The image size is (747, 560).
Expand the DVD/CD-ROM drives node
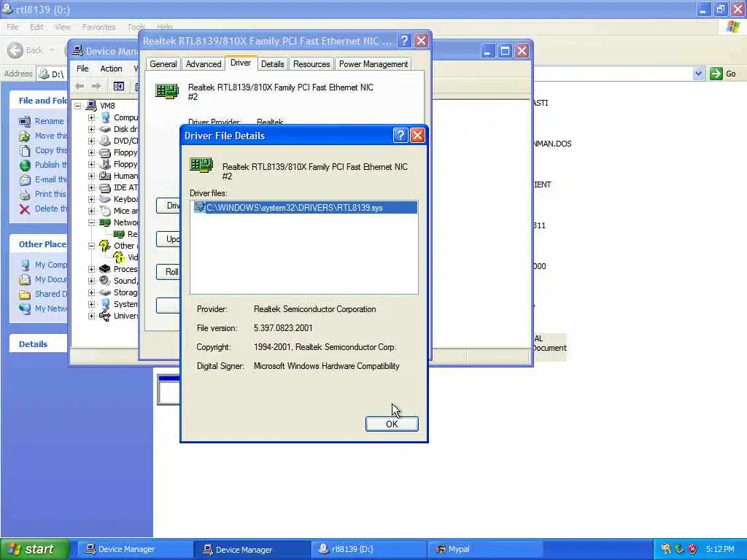tap(91, 141)
